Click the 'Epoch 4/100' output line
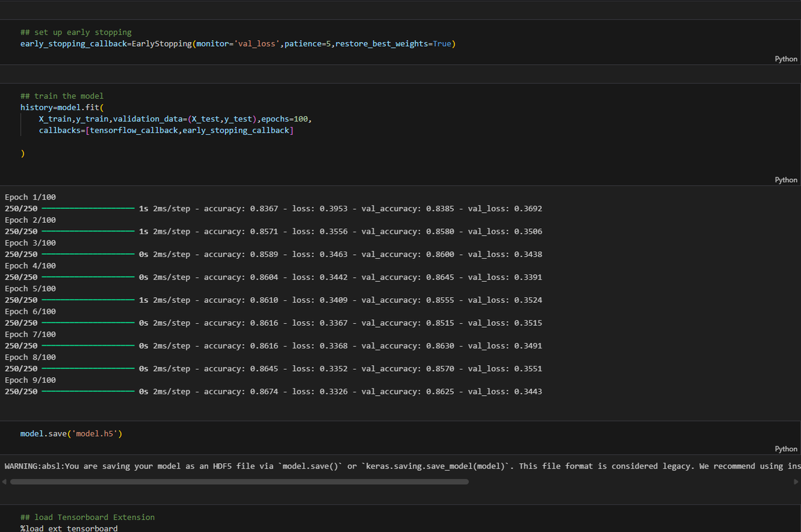Image resolution: width=801 pixels, height=532 pixels. point(30,266)
